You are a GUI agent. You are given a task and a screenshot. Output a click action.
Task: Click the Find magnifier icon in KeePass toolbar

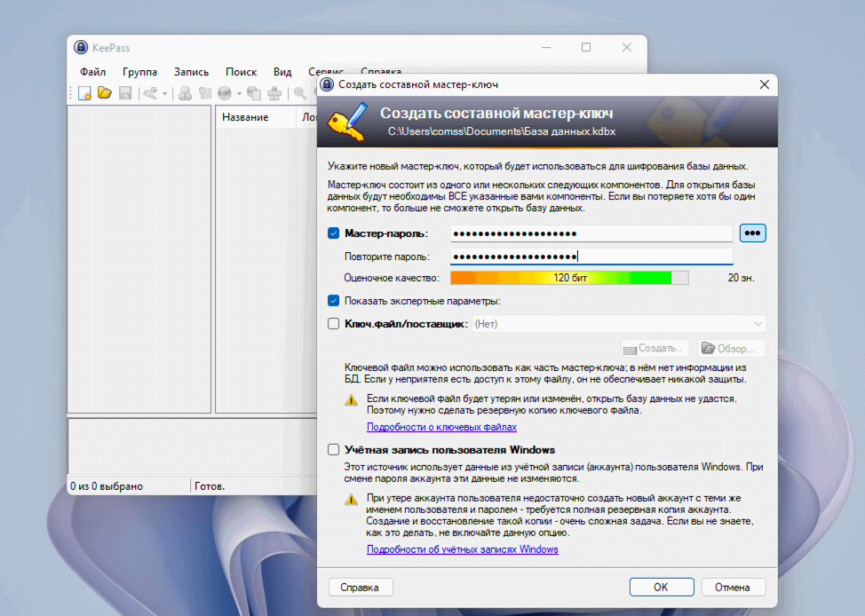click(x=299, y=93)
